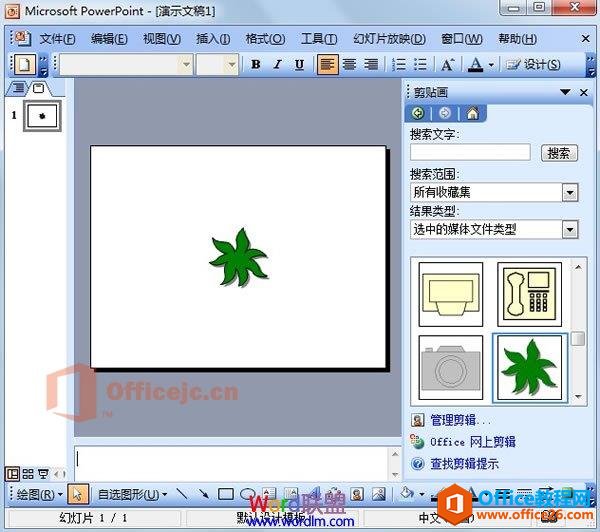This screenshot has height=532, width=600.
Task: Select Align Left paragraph alignment
Action: (x=328, y=64)
